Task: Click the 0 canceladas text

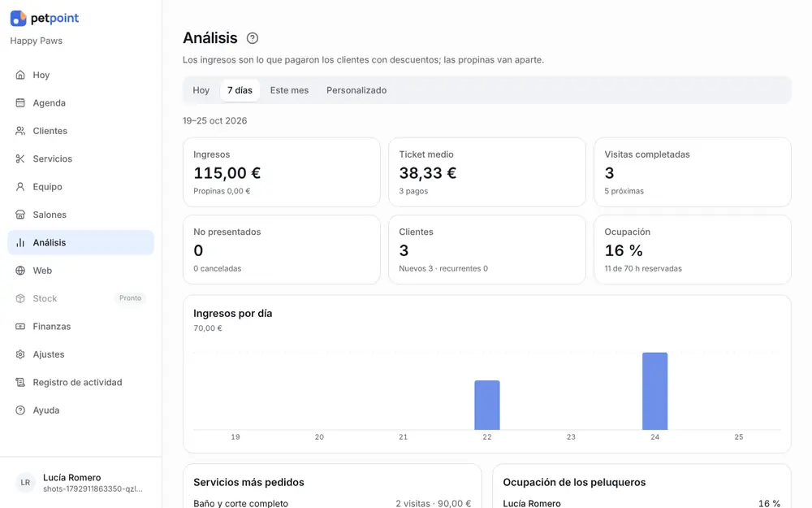Action: 217,268
